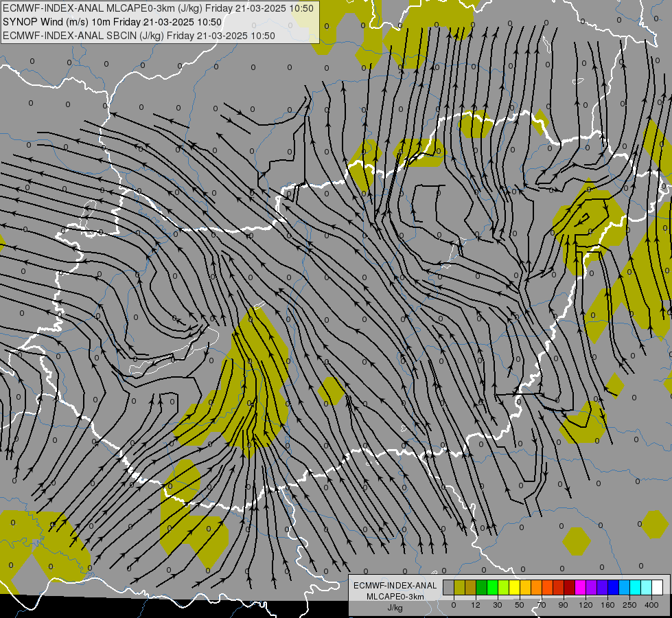Select the magenta legend swatch
The height and width of the screenshot is (618, 672).
tap(580, 588)
